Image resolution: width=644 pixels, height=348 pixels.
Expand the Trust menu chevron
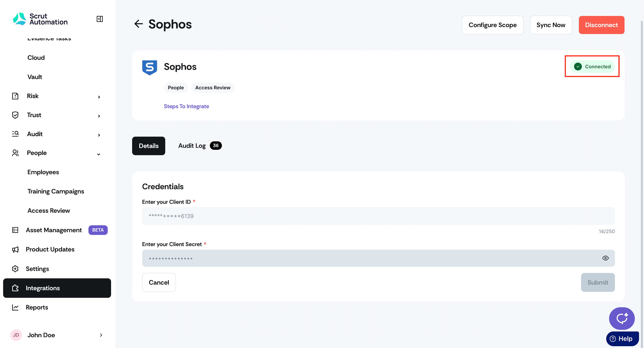click(99, 116)
